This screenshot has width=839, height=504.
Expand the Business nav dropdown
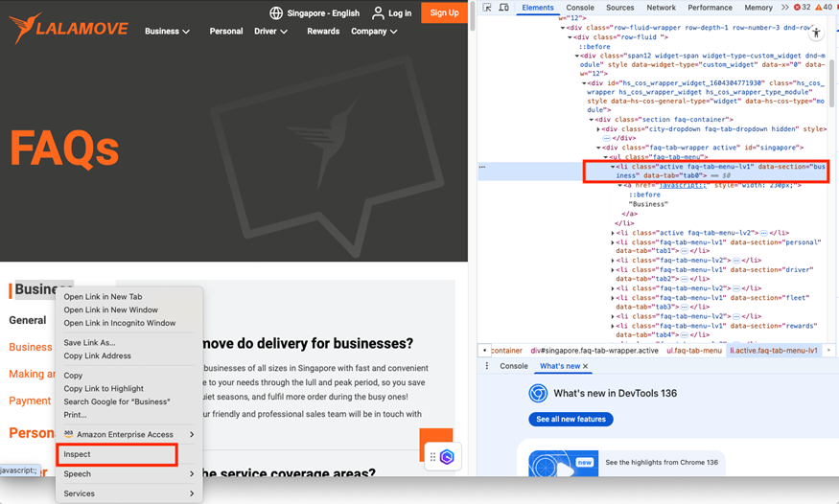tap(167, 31)
